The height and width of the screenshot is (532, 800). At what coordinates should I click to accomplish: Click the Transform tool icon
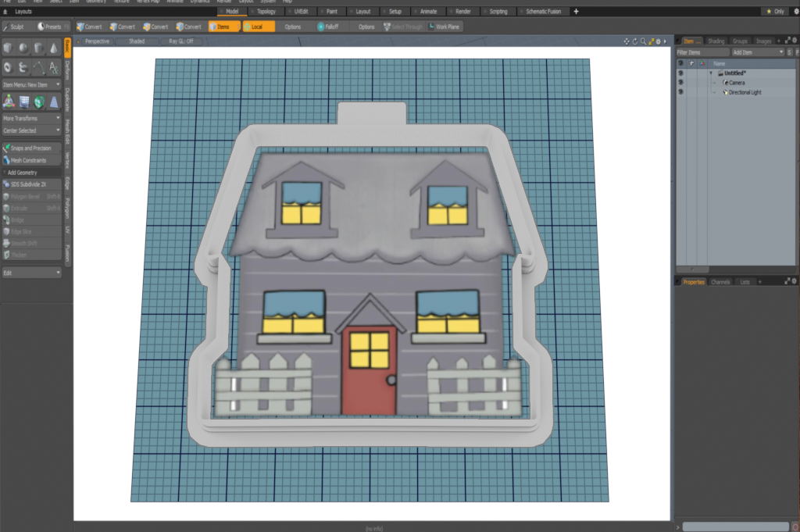(9, 101)
